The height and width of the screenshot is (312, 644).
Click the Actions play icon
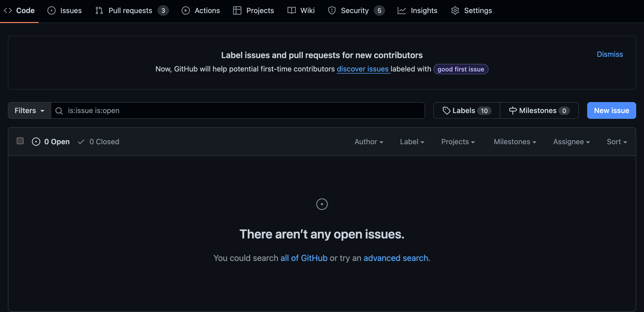(x=186, y=10)
